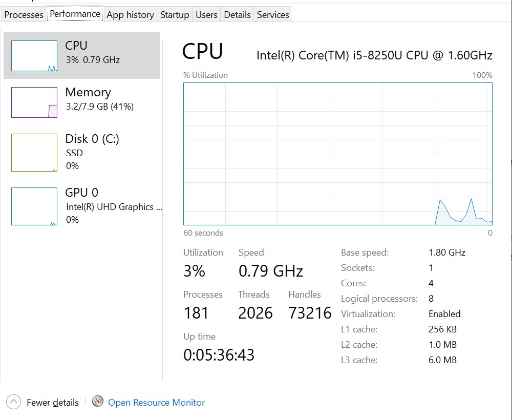Collapse view with Fewer details arrow

(14, 402)
